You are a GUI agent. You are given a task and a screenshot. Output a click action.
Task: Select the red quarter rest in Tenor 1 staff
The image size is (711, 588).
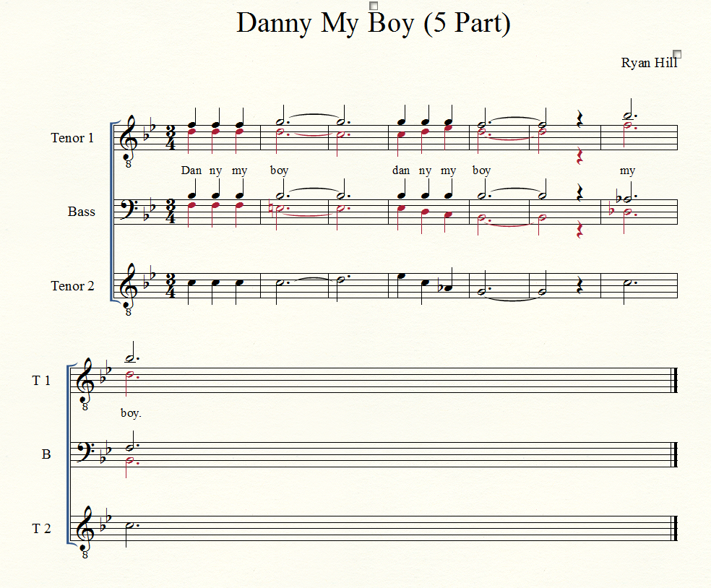(579, 156)
